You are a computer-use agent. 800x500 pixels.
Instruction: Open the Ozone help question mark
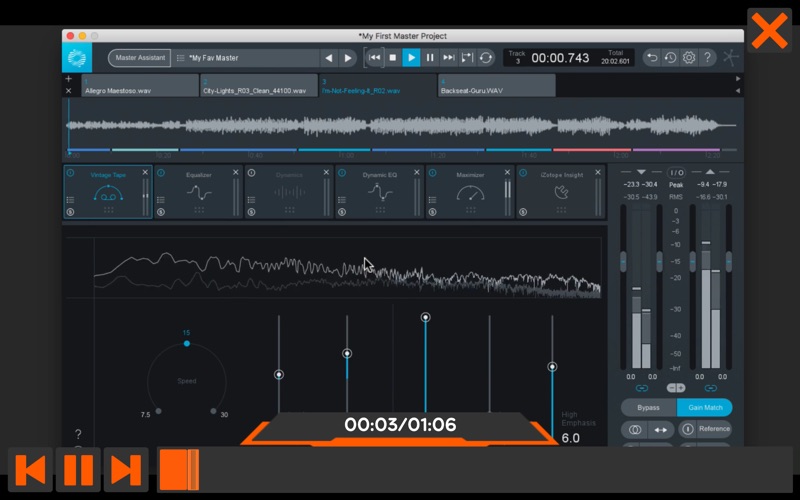[708, 58]
